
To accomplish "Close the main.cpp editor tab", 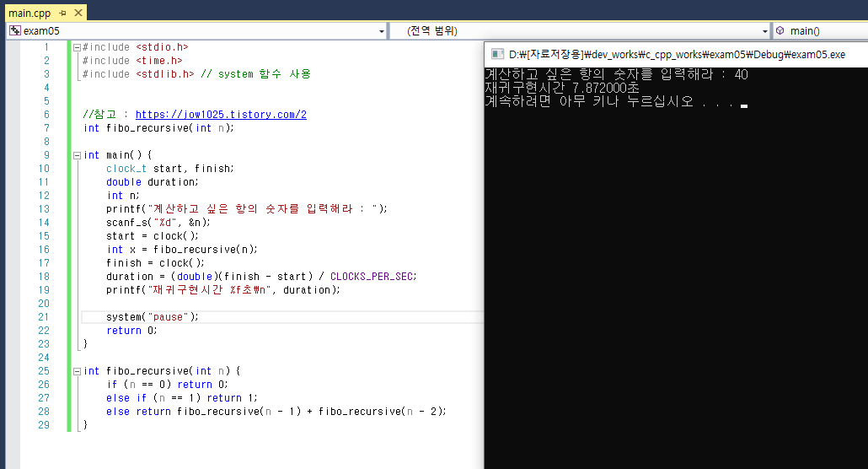I will tap(77, 13).
